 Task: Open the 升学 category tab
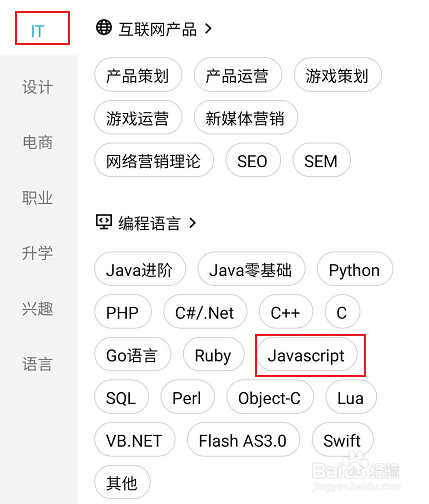click(38, 253)
